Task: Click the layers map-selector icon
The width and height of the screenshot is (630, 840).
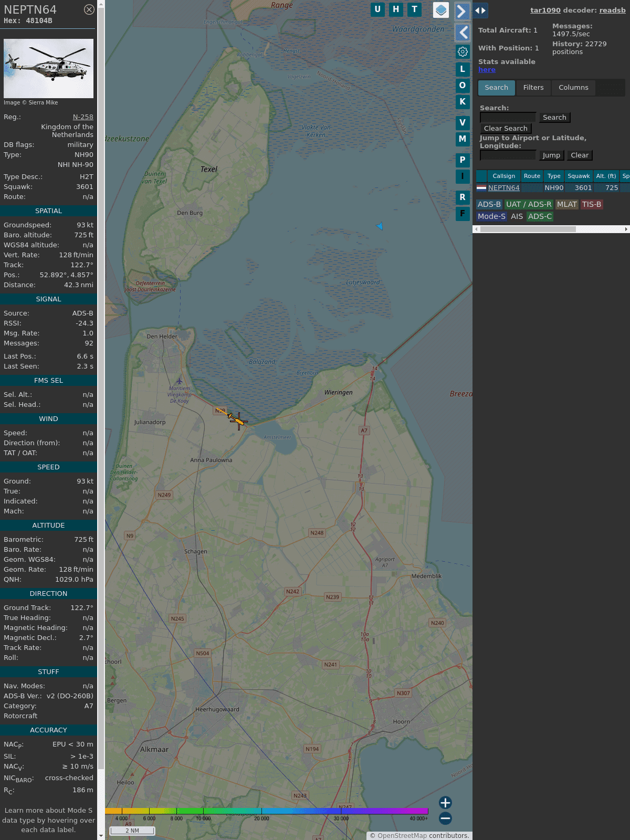Action: click(441, 10)
